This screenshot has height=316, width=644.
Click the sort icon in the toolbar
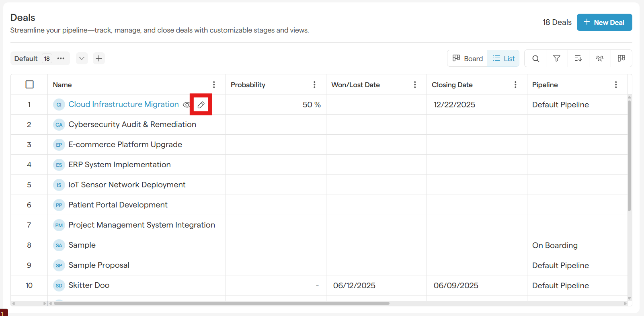point(578,59)
